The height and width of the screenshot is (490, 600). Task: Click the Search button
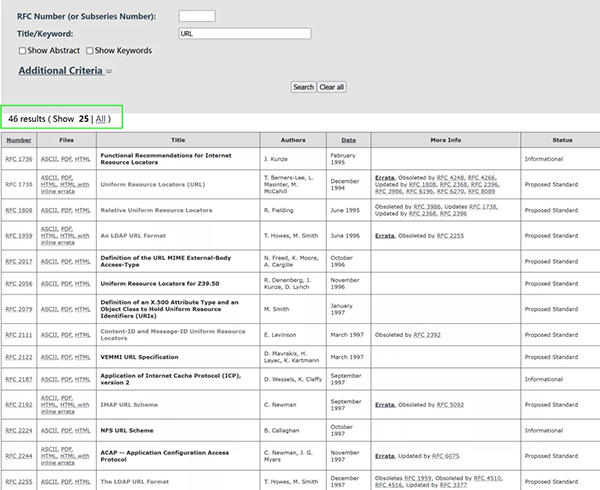pos(303,87)
